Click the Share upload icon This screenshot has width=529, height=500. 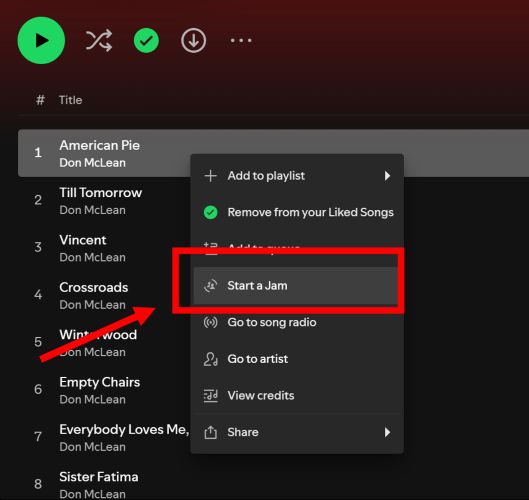click(x=211, y=432)
